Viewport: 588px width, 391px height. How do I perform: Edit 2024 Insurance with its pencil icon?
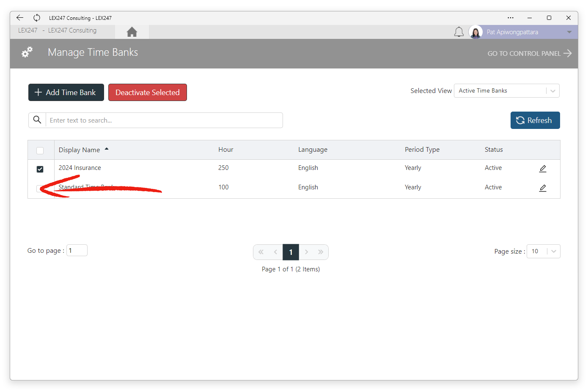[x=543, y=169]
